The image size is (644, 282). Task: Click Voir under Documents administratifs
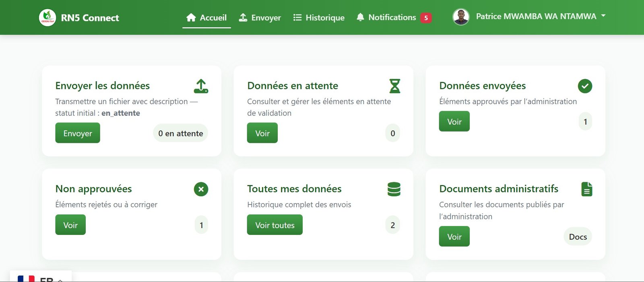[x=454, y=237]
